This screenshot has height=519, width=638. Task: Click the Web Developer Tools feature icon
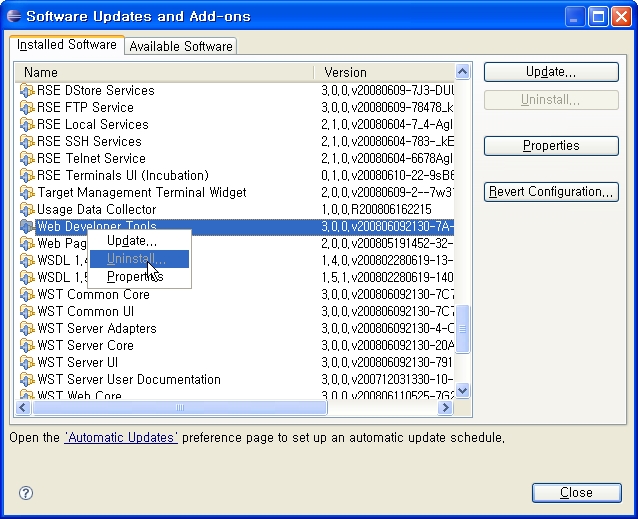[x=27, y=227]
